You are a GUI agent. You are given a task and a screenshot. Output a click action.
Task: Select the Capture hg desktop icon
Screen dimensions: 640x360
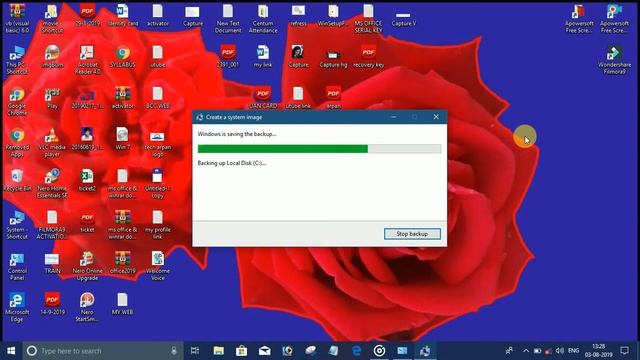pos(333,57)
